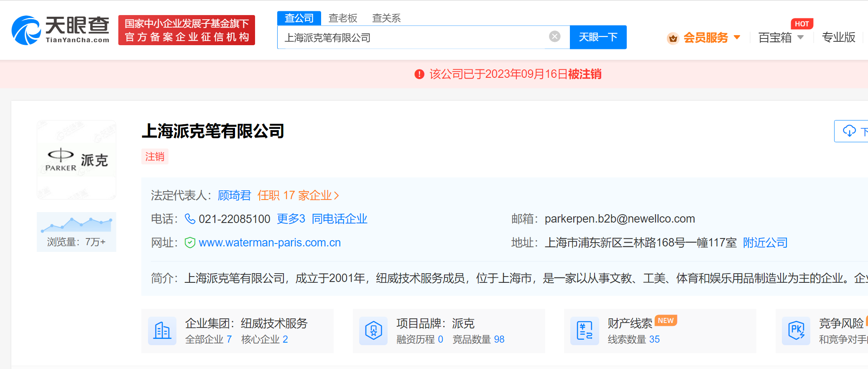Click the 竞争风险 PK icon
Screen dimensions: 868x369
coord(796,331)
